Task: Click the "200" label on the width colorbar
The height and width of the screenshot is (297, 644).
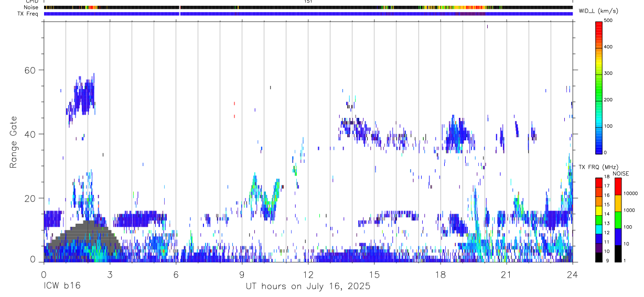Action: point(608,100)
